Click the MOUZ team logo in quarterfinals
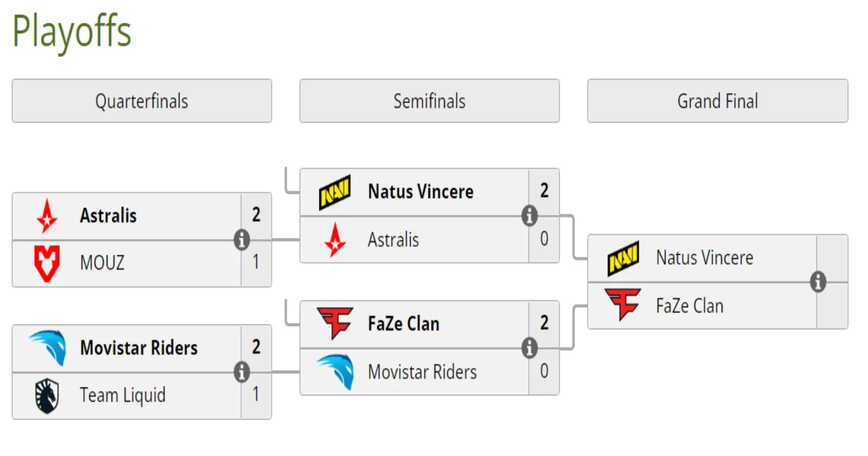 47,263
